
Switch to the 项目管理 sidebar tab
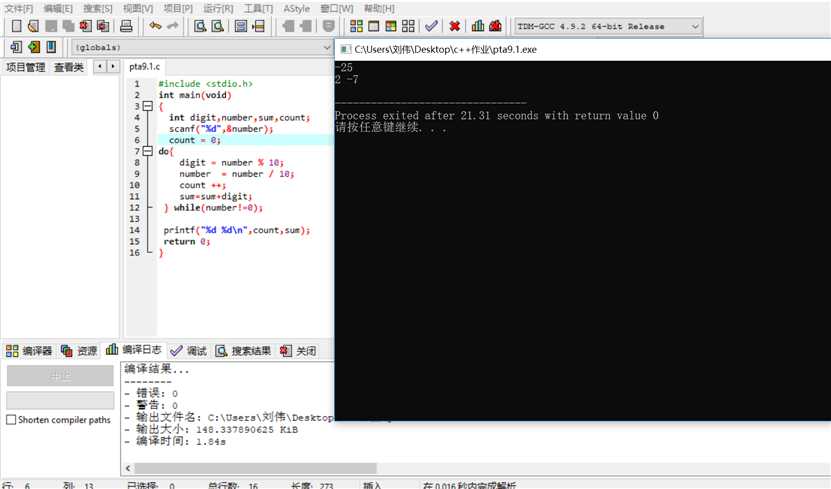(x=25, y=67)
